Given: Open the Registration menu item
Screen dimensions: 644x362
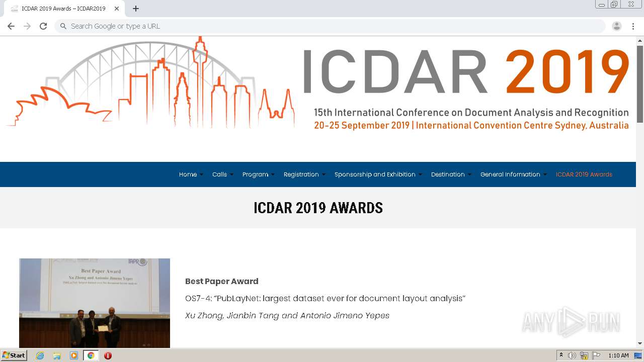Looking at the screenshot, I should [x=301, y=174].
